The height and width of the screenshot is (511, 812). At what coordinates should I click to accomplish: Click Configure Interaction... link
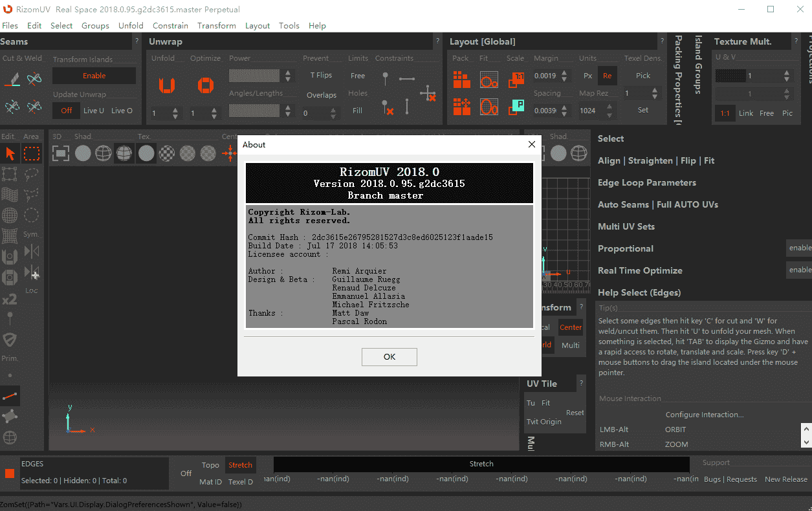[704, 415]
